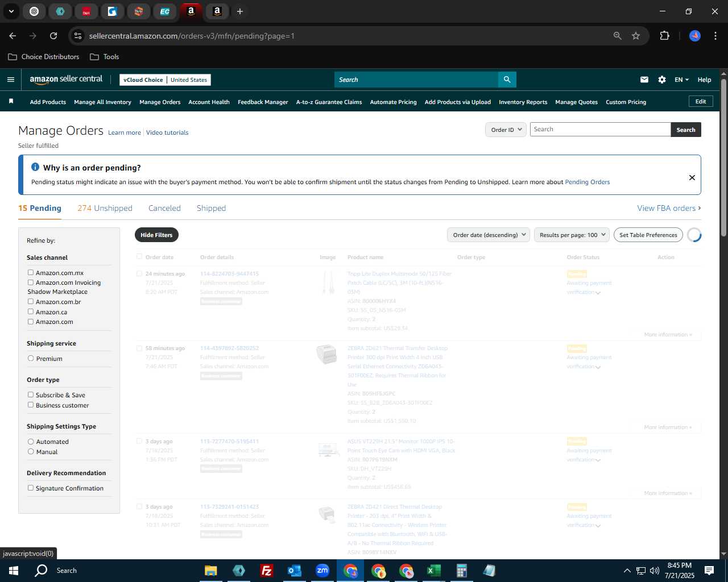Open a new browser tab
Viewport: 728px width, 582px height.
tap(240, 11)
